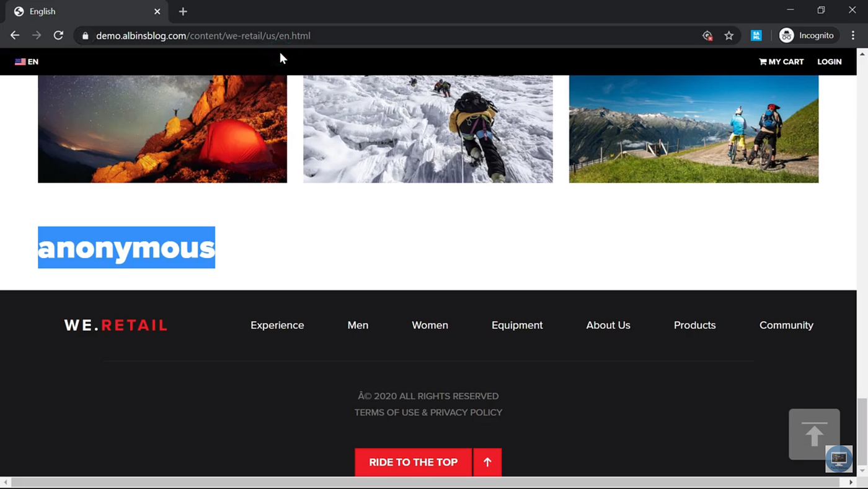Open Equipment in footer navigation

pyautogui.click(x=517, y=325)
